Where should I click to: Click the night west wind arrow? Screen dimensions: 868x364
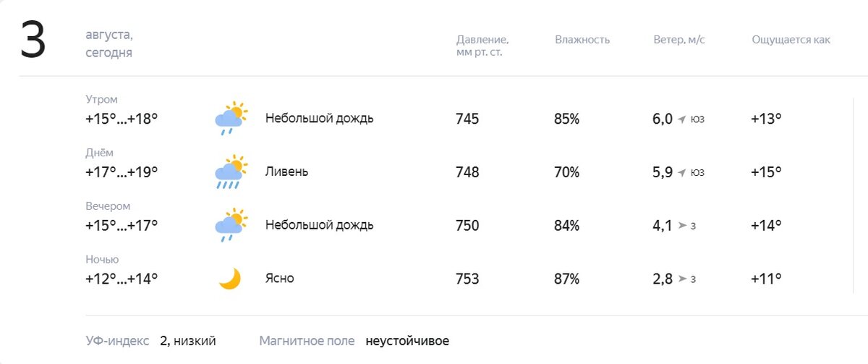pyautogui.click(x=682, y=279)
